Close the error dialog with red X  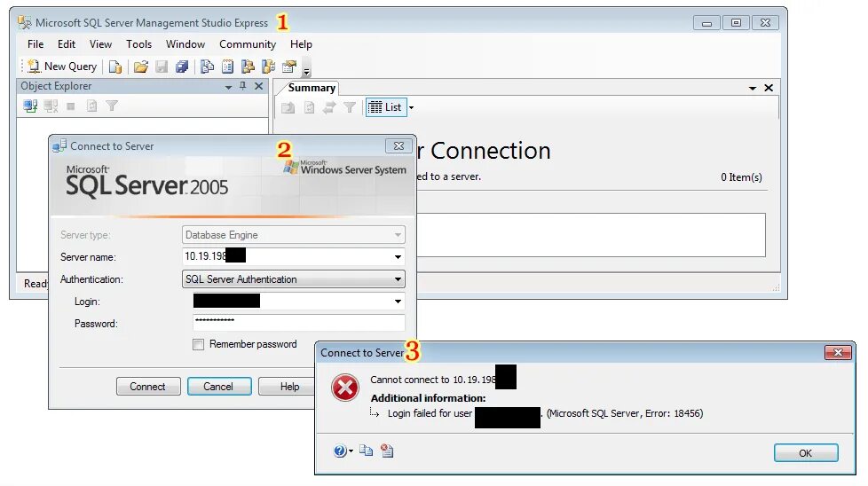[x=838, y=353]
